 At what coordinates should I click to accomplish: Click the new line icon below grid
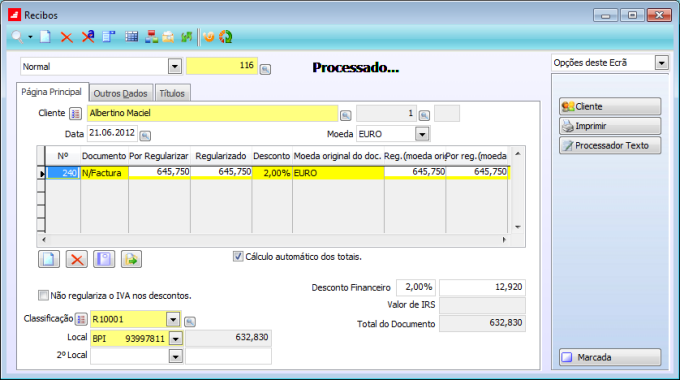point(49,259)
